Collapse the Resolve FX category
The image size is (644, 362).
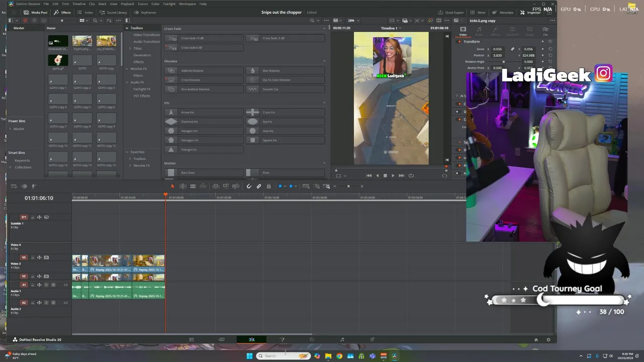click(127, 69)
